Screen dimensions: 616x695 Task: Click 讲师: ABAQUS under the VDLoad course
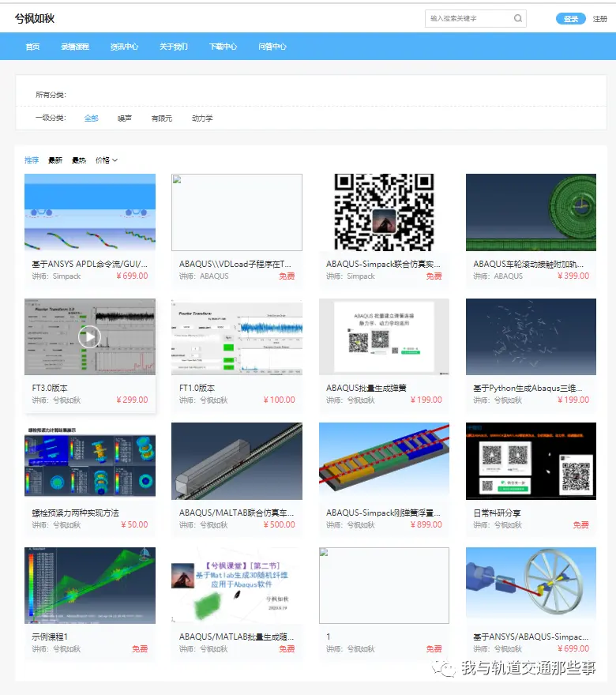click(204, 276)
